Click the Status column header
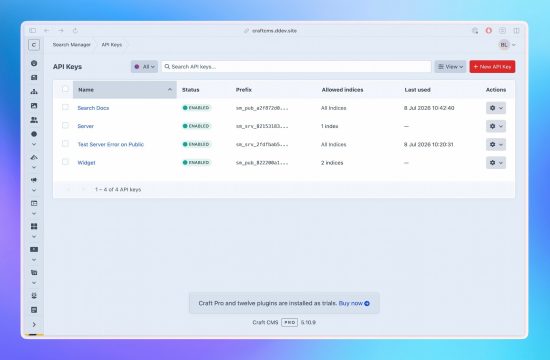 190,90
